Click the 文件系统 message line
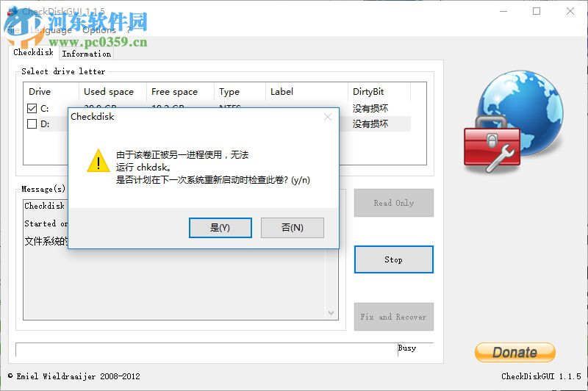Image resolution: width=588 pixels, height=391 pixels. click(46, 241)
